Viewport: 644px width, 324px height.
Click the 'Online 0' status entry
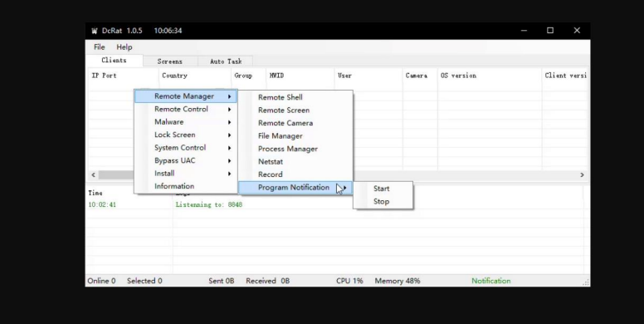point(101,281)
